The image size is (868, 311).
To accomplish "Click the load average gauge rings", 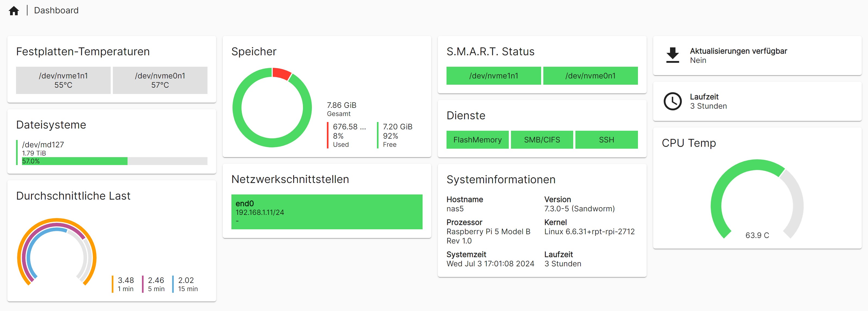I will [57, 252].
